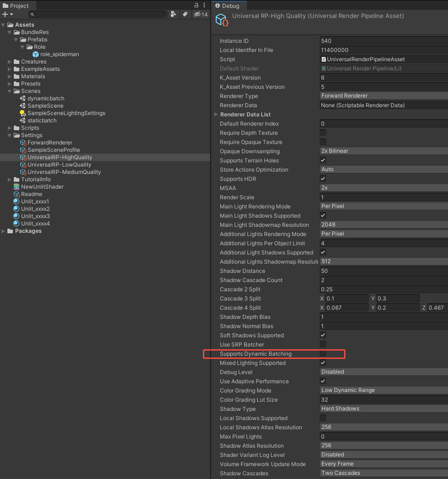Enable Require Opaque Texture checkbox

[x=323, y=142]
